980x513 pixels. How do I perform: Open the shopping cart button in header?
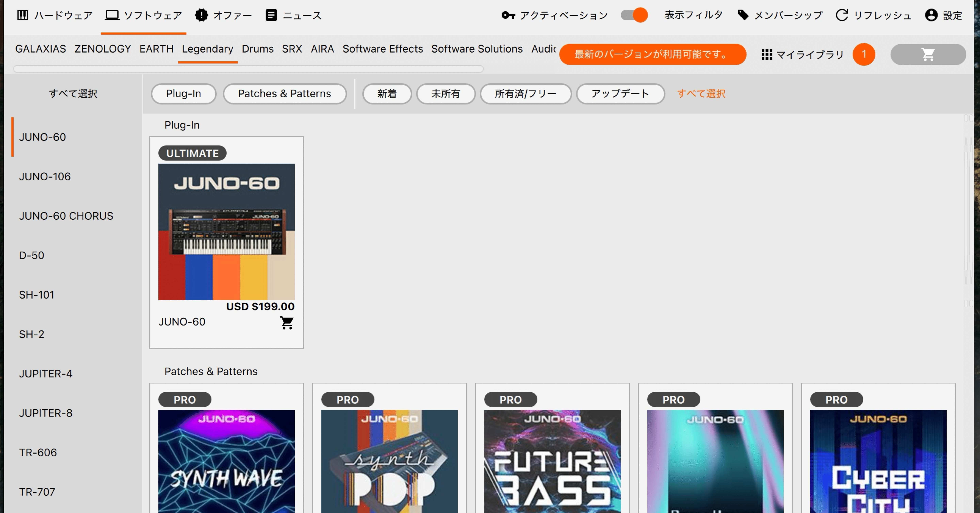pos(928,54)
